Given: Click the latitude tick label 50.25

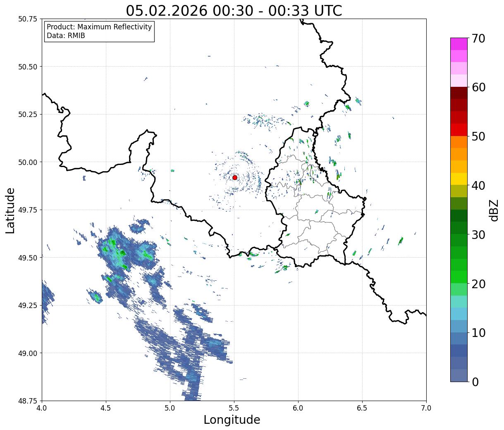Looking at the screenshot, I should click(x=27, y=115).
